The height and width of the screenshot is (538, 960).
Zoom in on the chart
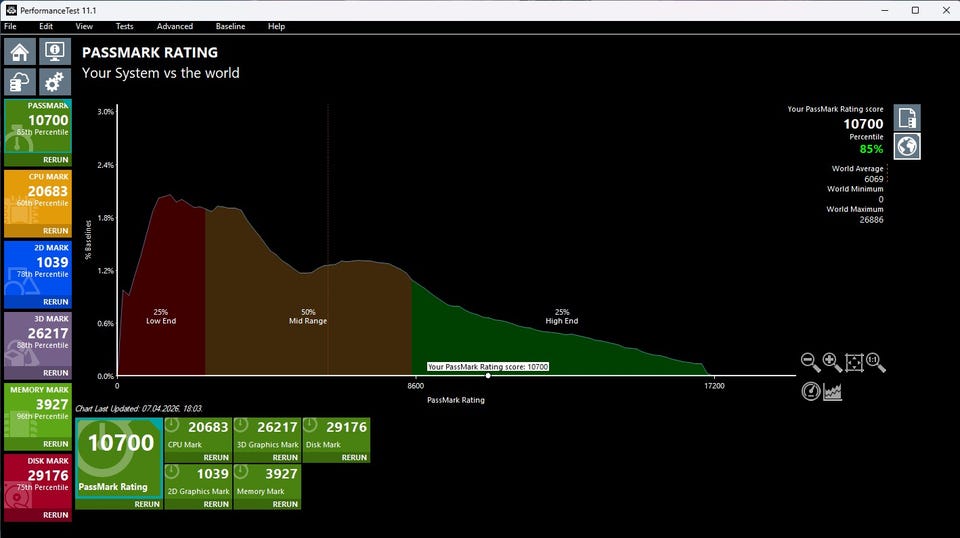point(832,362)
